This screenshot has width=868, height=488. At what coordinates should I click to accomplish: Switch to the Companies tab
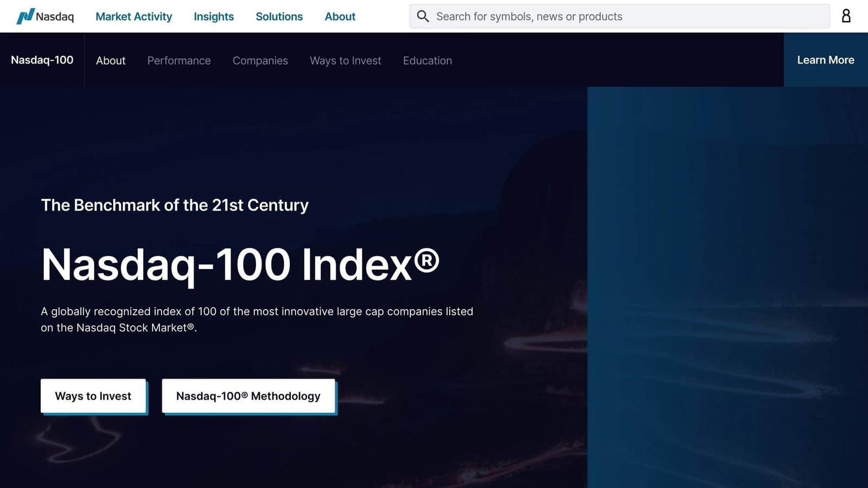click(x=260, y=61)
